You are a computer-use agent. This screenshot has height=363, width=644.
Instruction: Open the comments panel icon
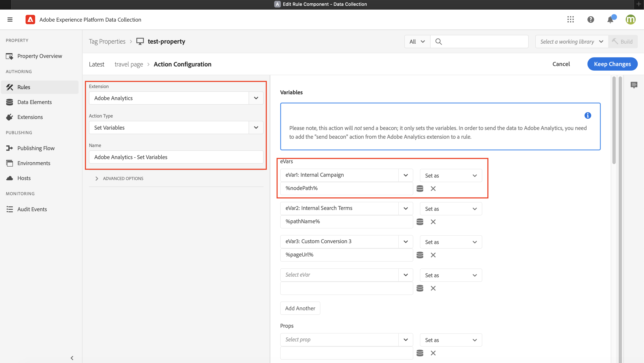tap(634, 85)
